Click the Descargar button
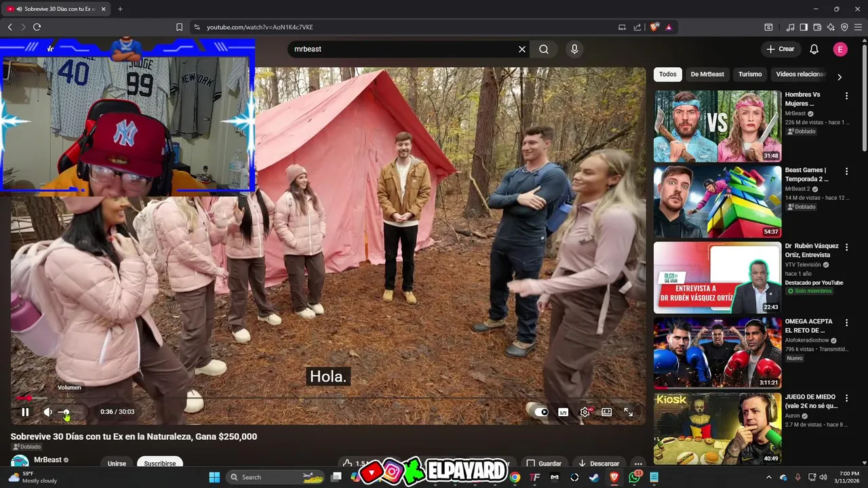 [x=598, y=464]
